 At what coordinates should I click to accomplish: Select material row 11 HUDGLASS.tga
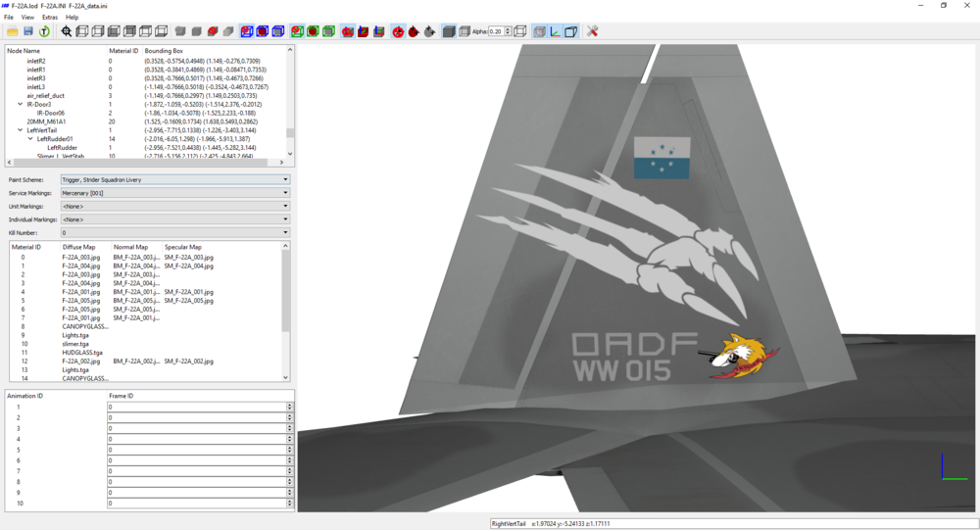click(x=145, y=353)
